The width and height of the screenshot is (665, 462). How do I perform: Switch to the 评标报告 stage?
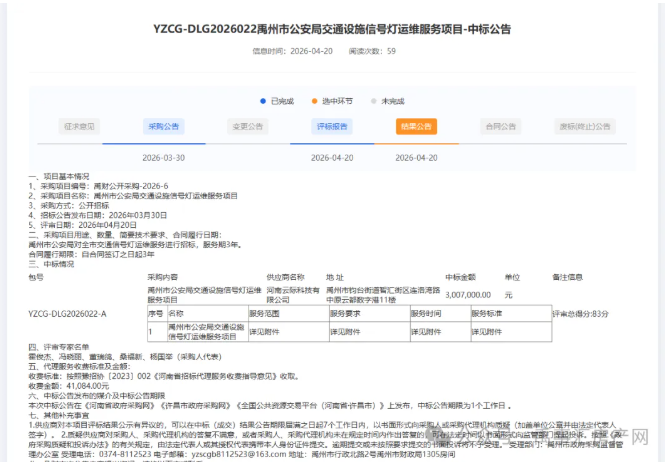333,127
